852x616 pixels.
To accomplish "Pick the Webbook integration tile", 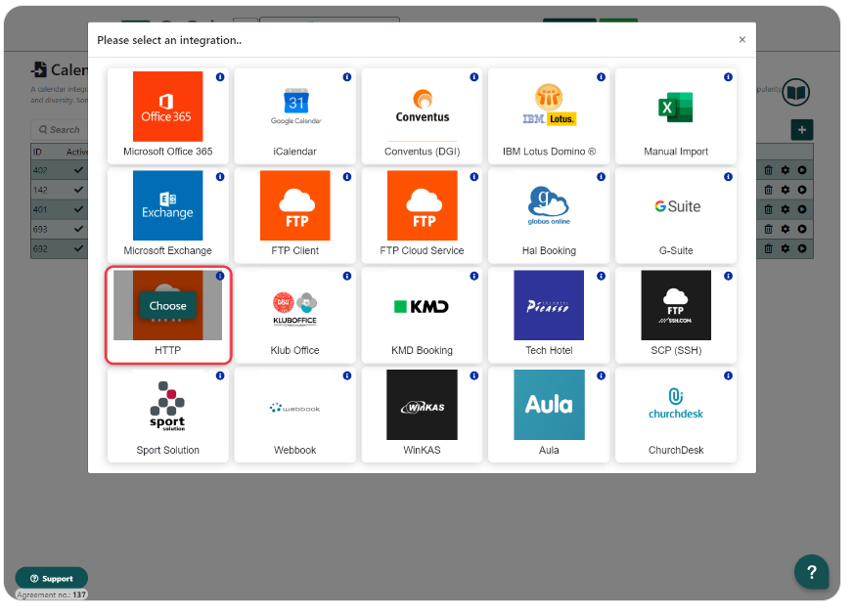I will [x=295, y=415].
